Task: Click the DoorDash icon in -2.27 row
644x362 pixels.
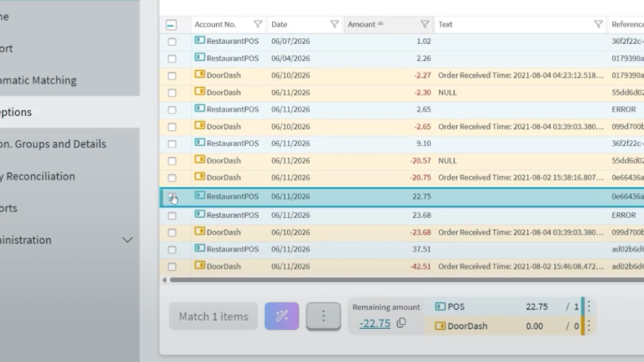Action: [200, 74]
